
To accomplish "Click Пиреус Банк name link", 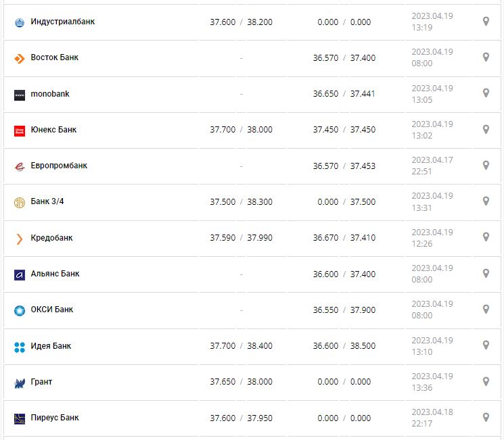I will [x=55, y=418].
